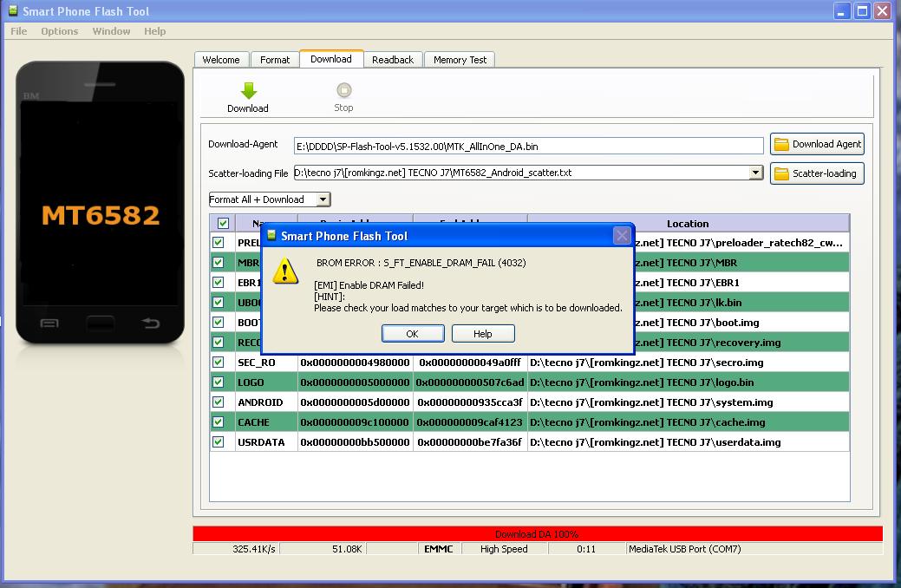The height and width of the screenshot is (588, 901).
Task: Click the Scatter-loading folder button
Action: (x=817, y=173)
